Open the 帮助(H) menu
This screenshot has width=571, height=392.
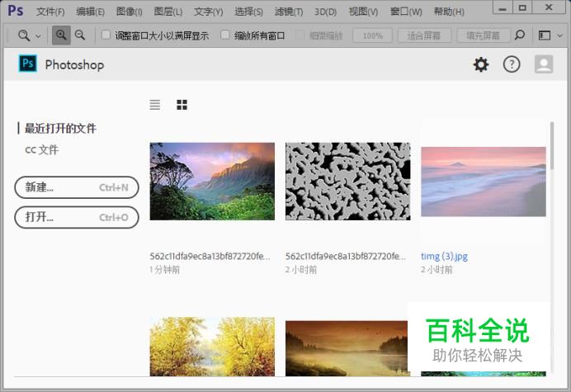[x=449, y=12]
